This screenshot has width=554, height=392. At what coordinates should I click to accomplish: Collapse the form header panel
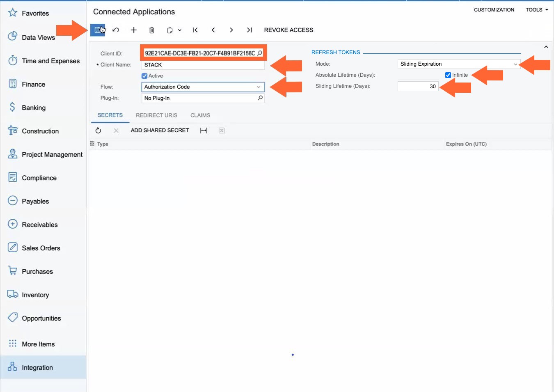coord(546,47)
